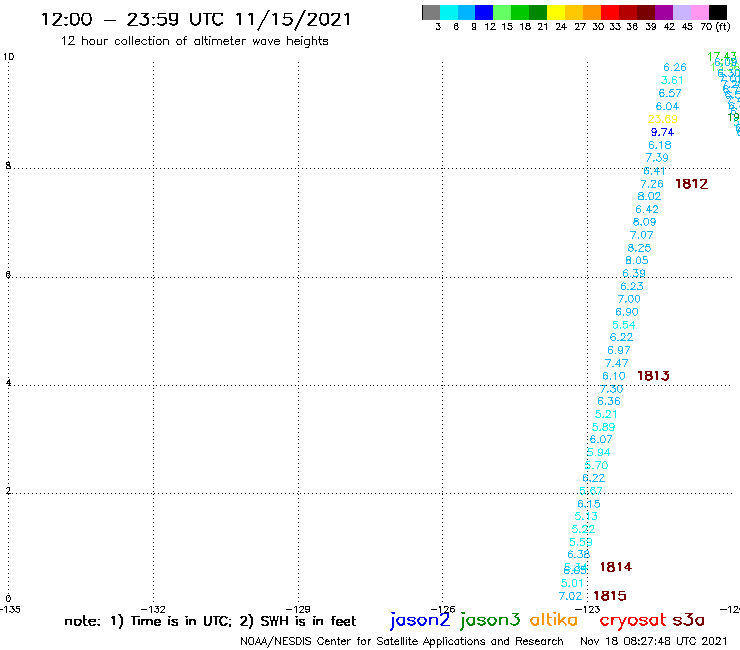Select the 6.04 wave height value

point(667,106)
